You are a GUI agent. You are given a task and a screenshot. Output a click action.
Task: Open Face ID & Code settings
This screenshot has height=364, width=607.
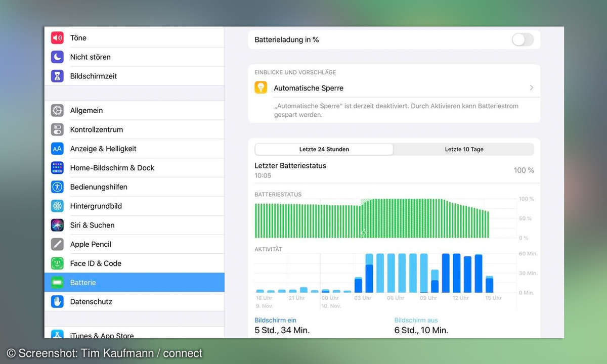[135, 263]
